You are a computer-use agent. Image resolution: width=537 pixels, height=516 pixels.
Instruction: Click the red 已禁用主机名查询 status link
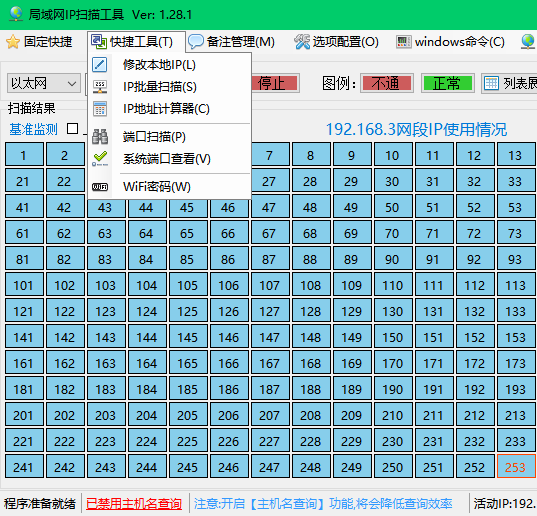(x=134, y=504)
